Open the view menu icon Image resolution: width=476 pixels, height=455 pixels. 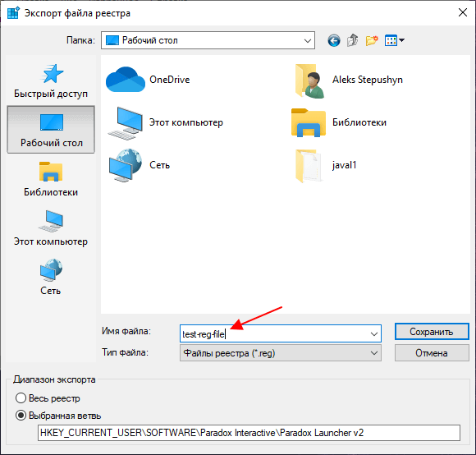click(391, 40)
